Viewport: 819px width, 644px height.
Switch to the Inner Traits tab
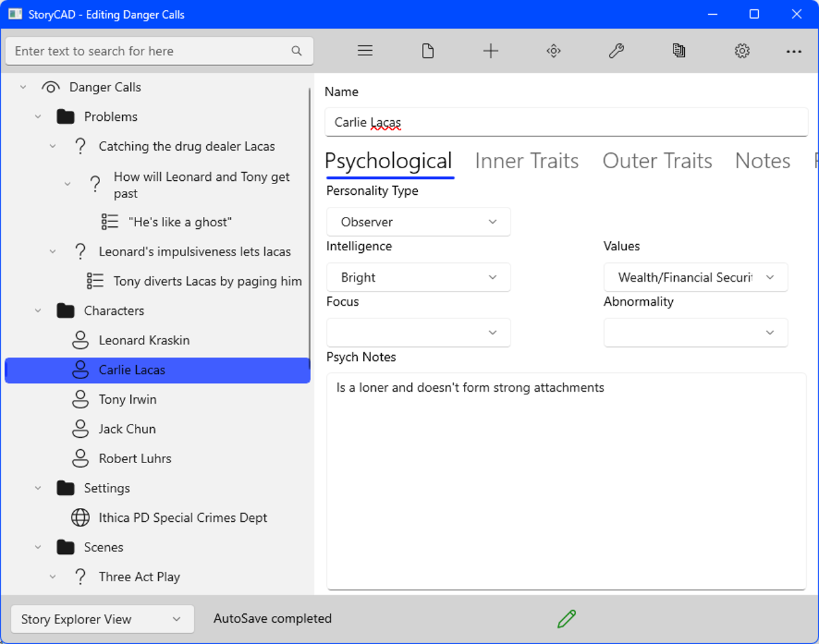click(x=527, y=161)
